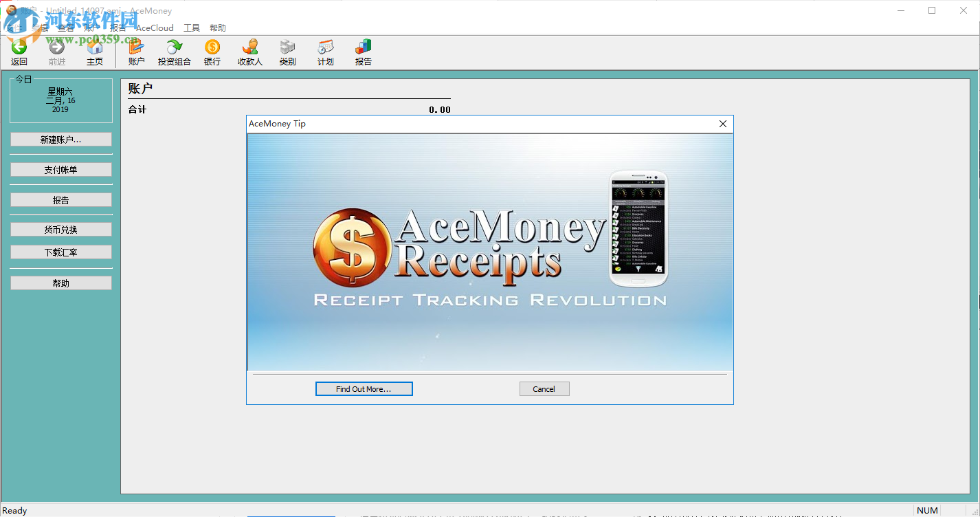Viewport: 980px width, 517px height.
Task: Click the Find Out More... button
Action: click(364, 389)
